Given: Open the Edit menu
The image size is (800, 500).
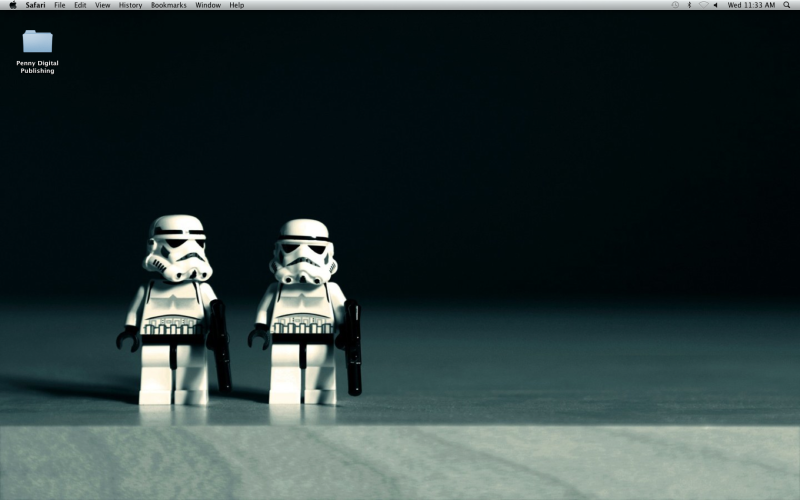Looking at the screenshot, I should [80, 5].
